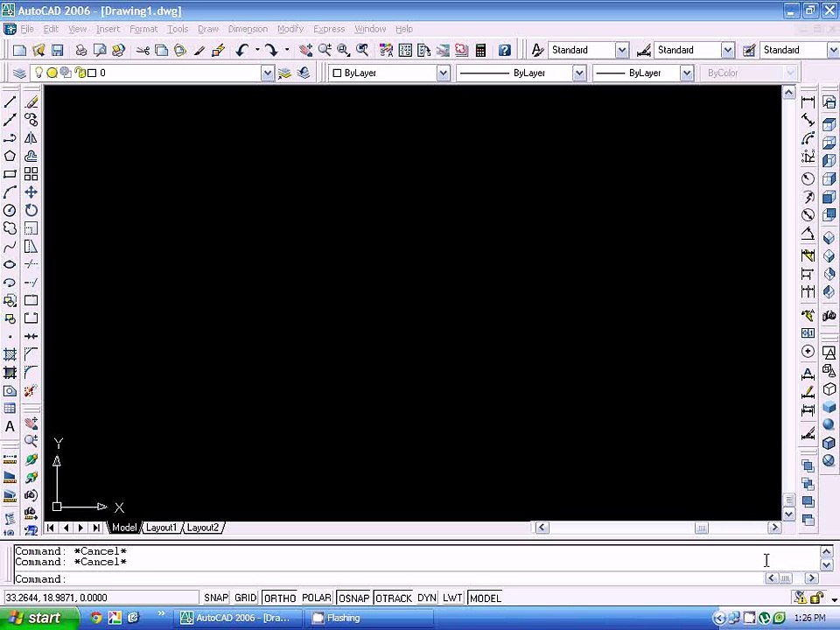
Task: Click the Chrome quick launch icon
Action: (96, 619)
